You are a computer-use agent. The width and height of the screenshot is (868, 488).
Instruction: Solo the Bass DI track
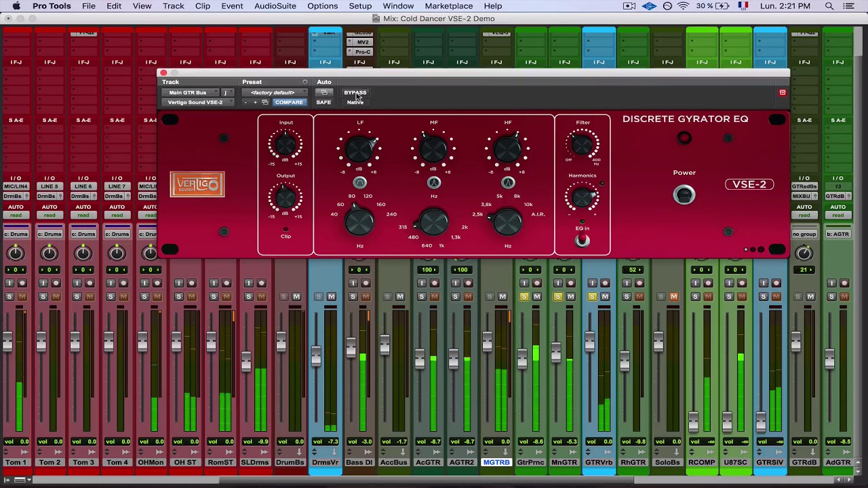353,297
